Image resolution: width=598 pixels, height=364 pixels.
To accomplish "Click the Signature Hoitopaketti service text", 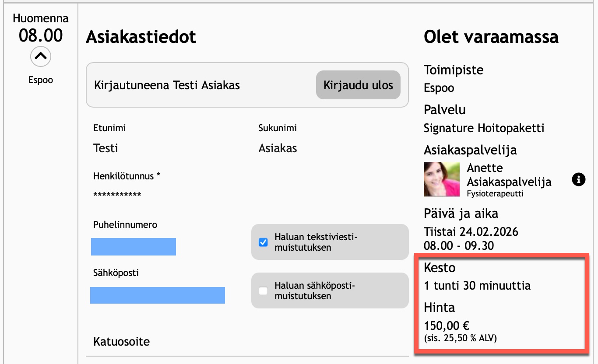I will 484,128.
